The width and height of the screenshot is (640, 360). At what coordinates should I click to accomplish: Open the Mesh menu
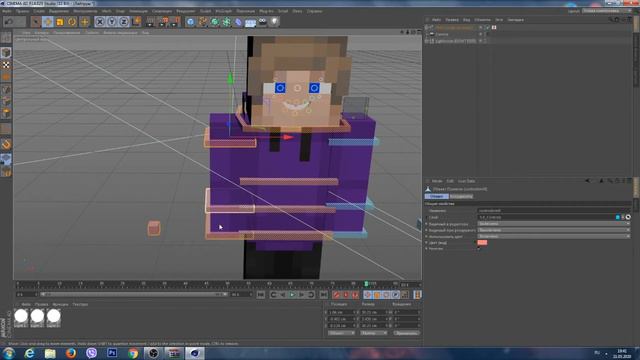[x=107, y=11]
